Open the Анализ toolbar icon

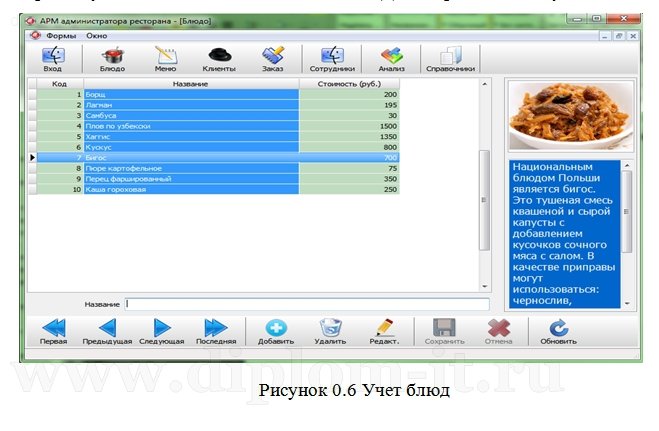pos(391,59)
